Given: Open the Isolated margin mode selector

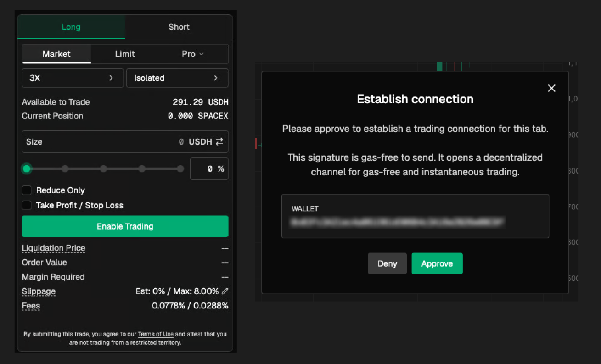Looking at the screenshot, I should coord(177,78).
